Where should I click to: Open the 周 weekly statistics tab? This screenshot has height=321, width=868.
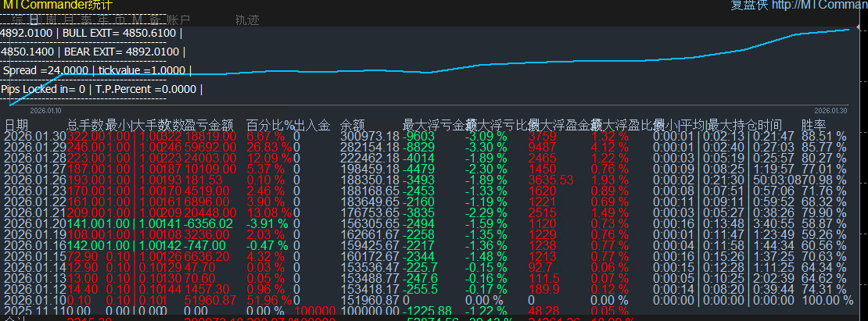tap(52, 20)
